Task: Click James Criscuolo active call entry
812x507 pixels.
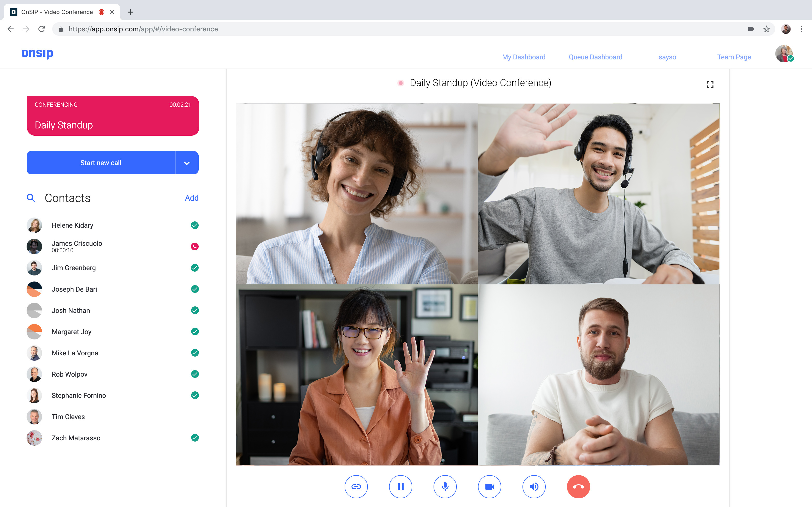Action: pos(112,246)
